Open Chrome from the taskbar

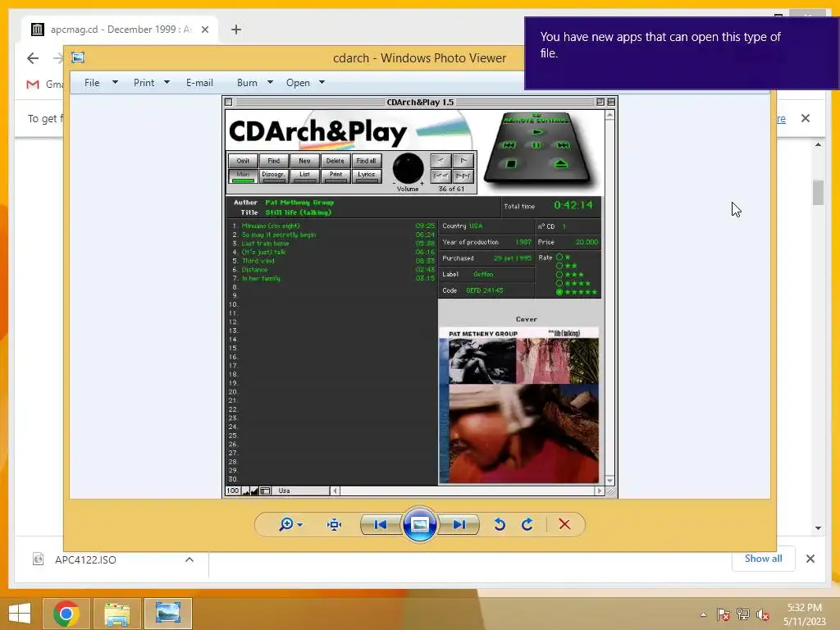[66, 614]
